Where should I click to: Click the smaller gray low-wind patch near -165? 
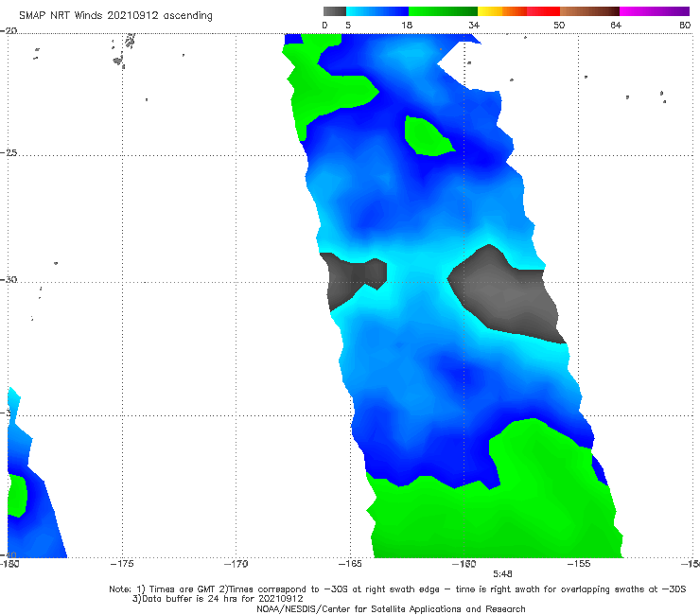click(353, 280)
